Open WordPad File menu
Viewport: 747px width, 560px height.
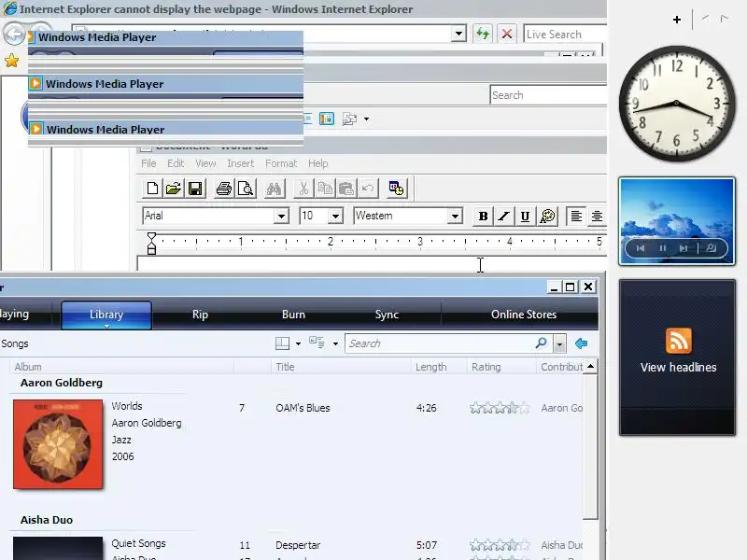(148, 163)
